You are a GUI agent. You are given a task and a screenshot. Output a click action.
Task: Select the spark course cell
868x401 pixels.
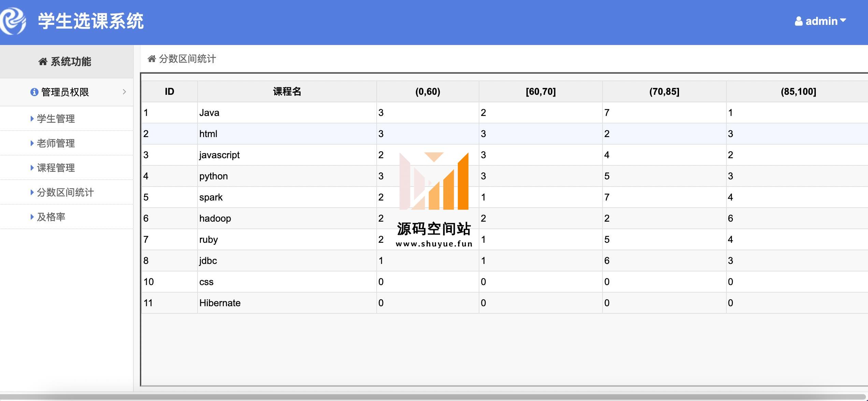[x=287, y=197]
